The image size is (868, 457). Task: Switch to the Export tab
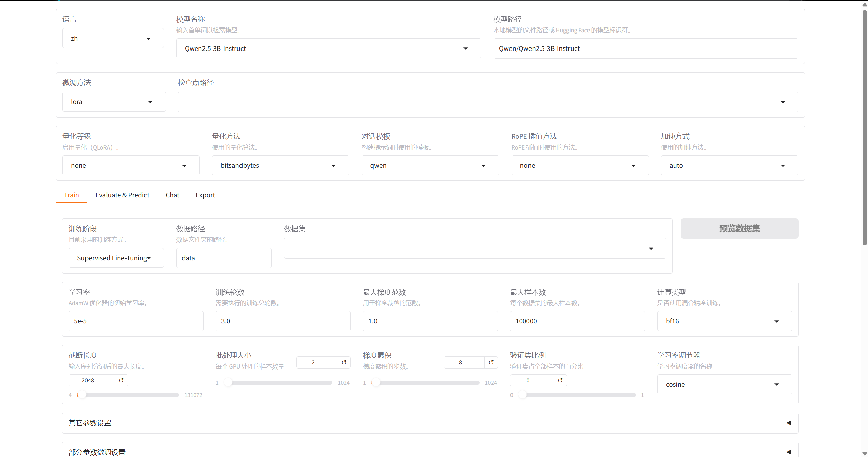click(205, 195)
